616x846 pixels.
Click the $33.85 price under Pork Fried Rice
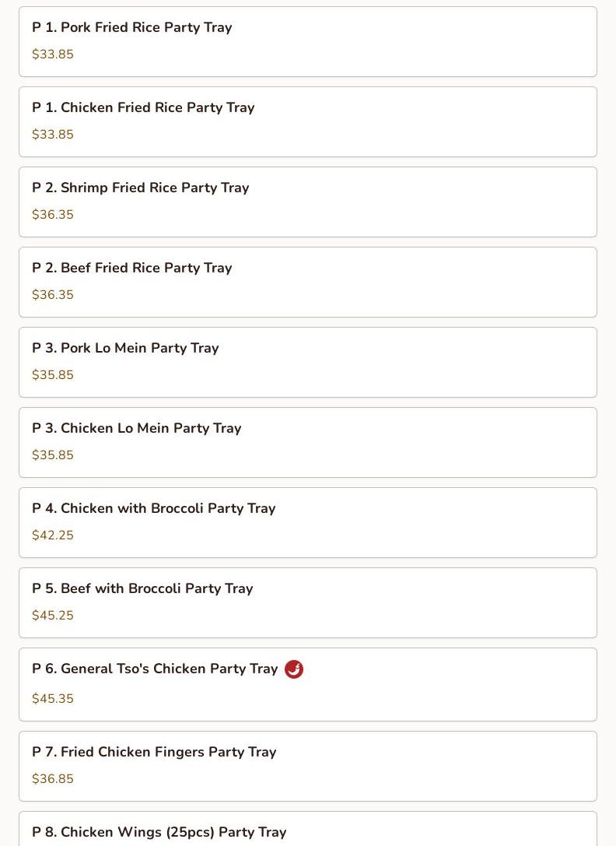click(53, 54)
